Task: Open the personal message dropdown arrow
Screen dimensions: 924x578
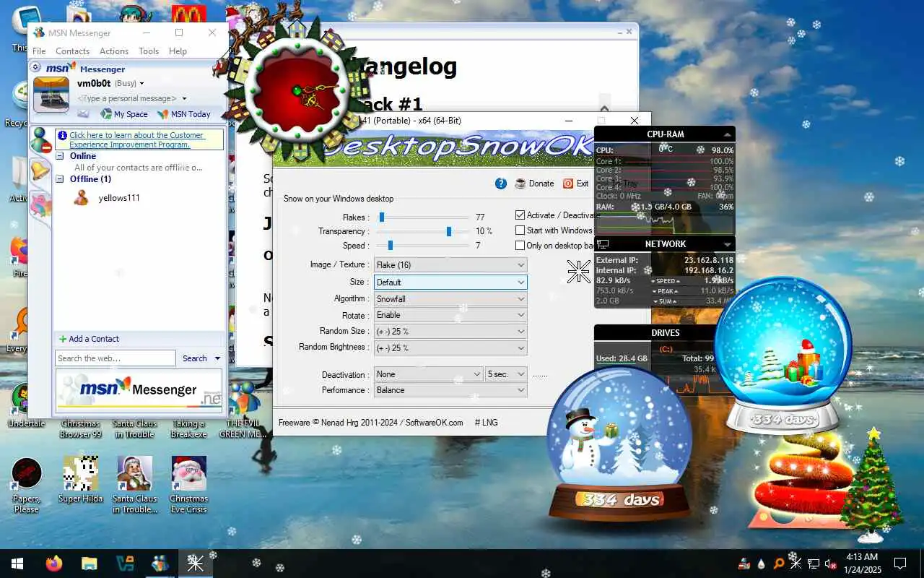Action: pyautogui.click(x=184, y=98)
